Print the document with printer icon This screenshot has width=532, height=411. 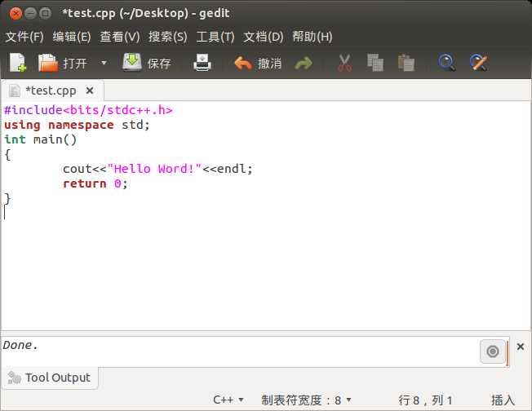pos(202,63)
